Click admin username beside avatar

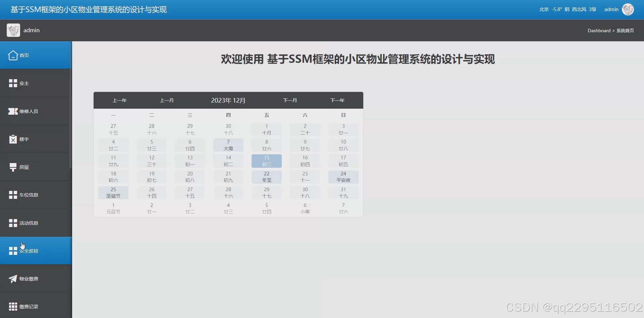tap(611, 9)
